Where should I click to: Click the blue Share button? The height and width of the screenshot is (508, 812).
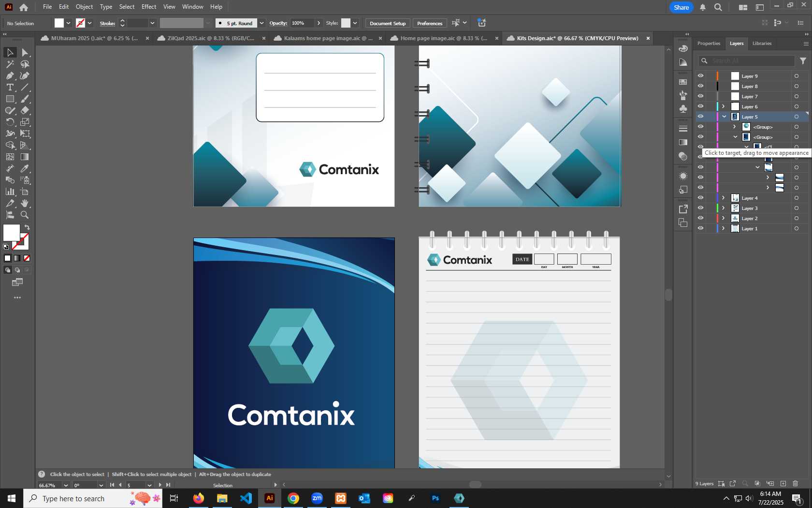(681, 7)
